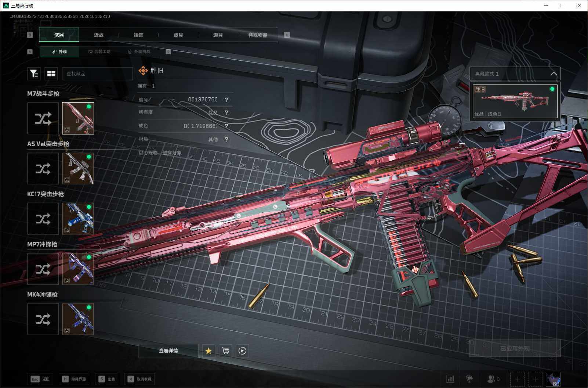Switch to 外观挑战 sub-tab

click(x=139, y=52)
